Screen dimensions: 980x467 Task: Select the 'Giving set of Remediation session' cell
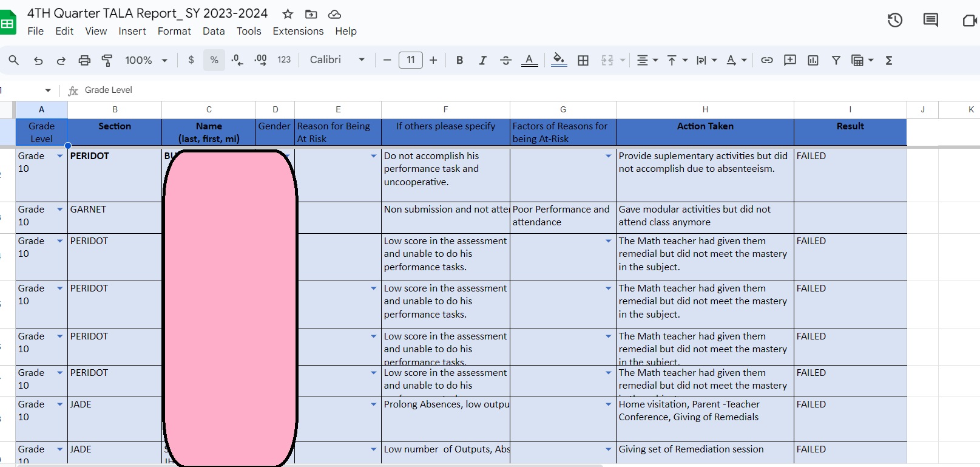tap(705, 453)
